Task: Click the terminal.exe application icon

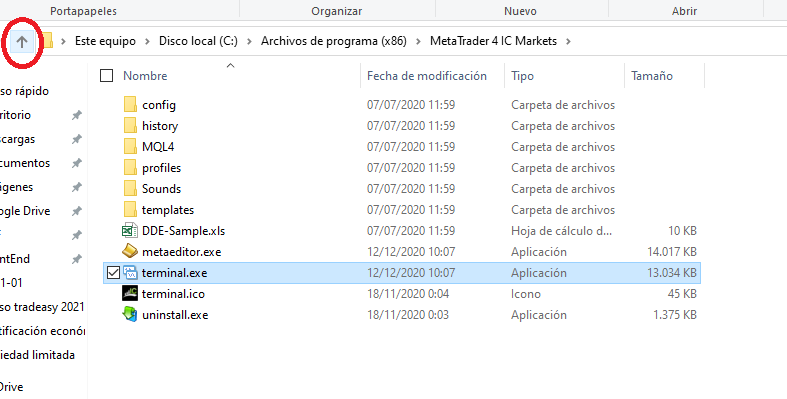Action: click(130, 273)
